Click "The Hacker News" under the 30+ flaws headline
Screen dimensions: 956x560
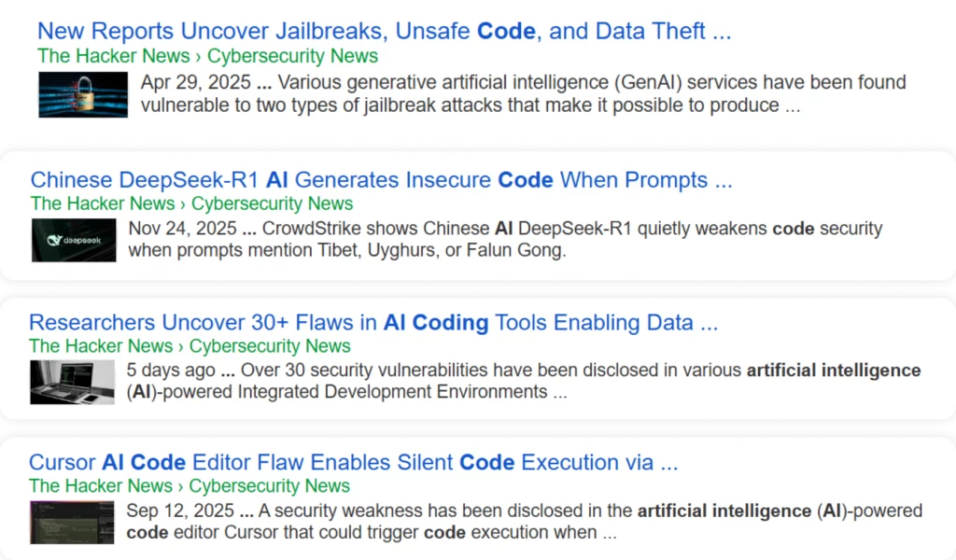pos(101,346)
